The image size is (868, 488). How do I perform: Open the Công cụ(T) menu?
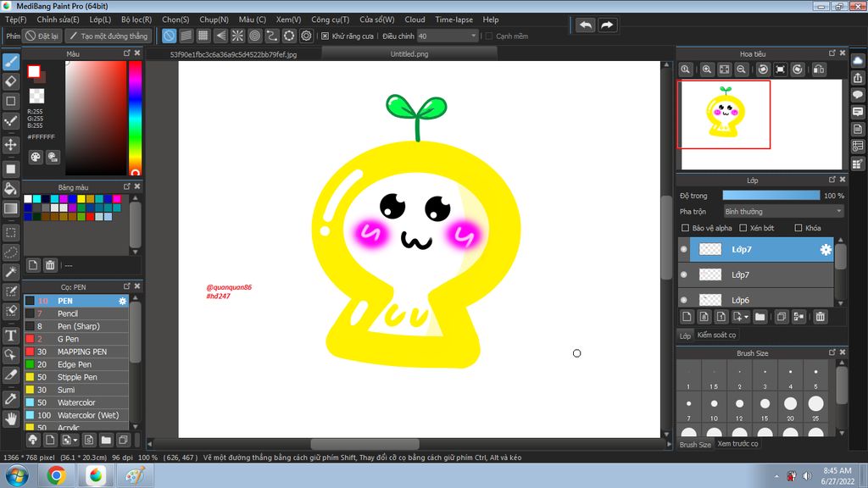[x=330, y=19]
